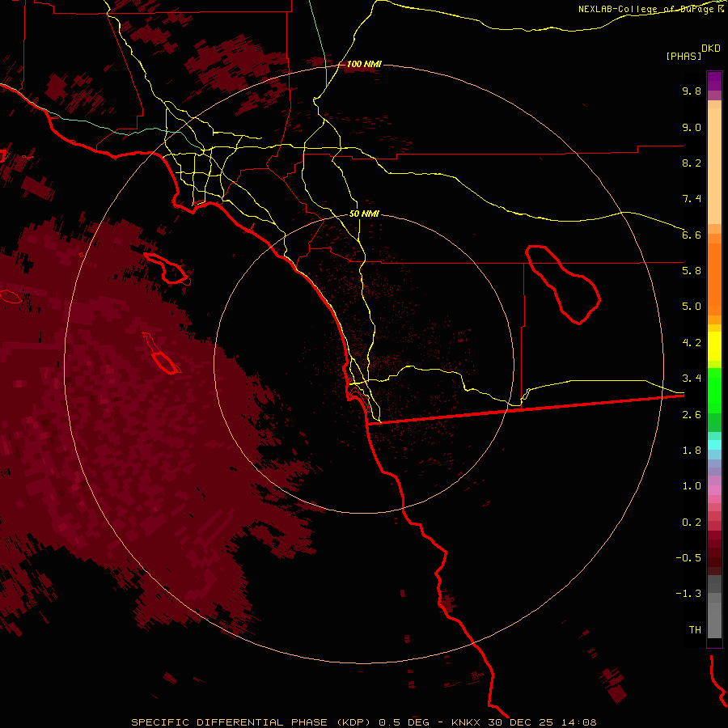The image size is (728, 728).
Task: Click the DKD label above the color scale
Action: click(x=711, y=49)
